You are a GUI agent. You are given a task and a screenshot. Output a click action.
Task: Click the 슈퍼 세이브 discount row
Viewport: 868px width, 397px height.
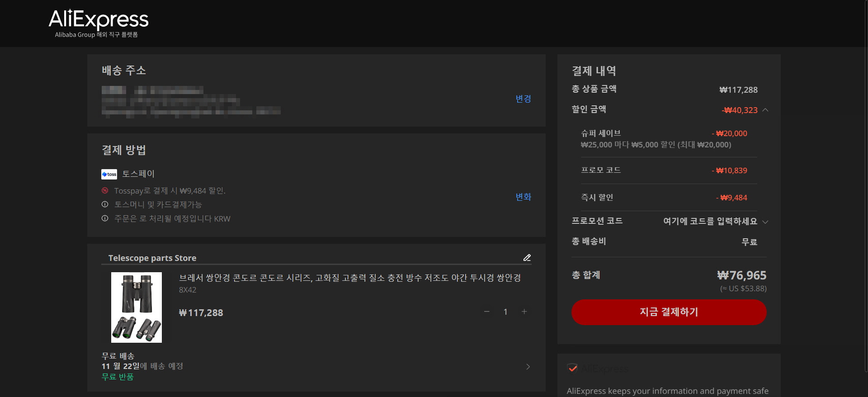(669, 139)
